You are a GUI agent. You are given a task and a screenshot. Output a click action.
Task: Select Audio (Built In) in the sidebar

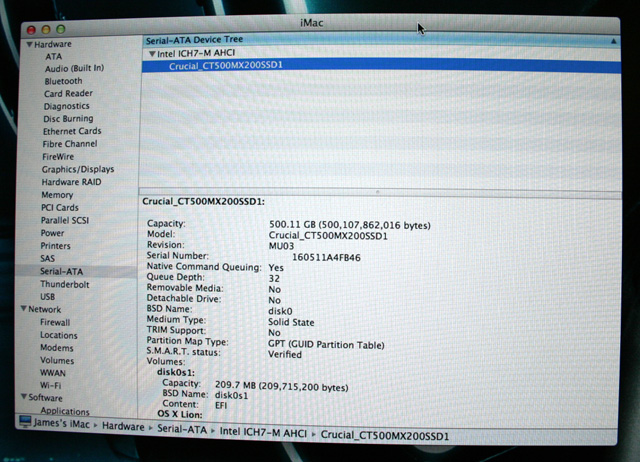click(x=74, y=68)
